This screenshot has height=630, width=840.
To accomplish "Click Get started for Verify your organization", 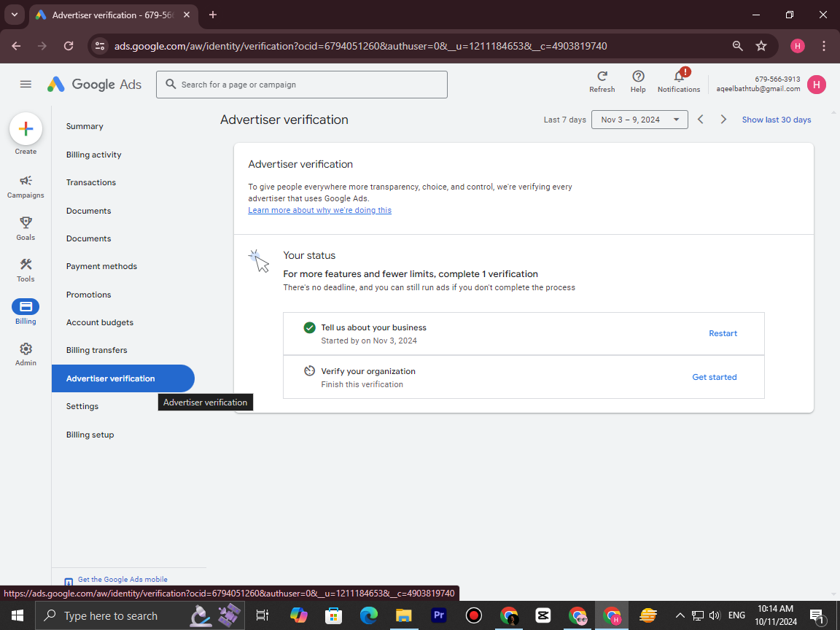I will coord(714,377).
